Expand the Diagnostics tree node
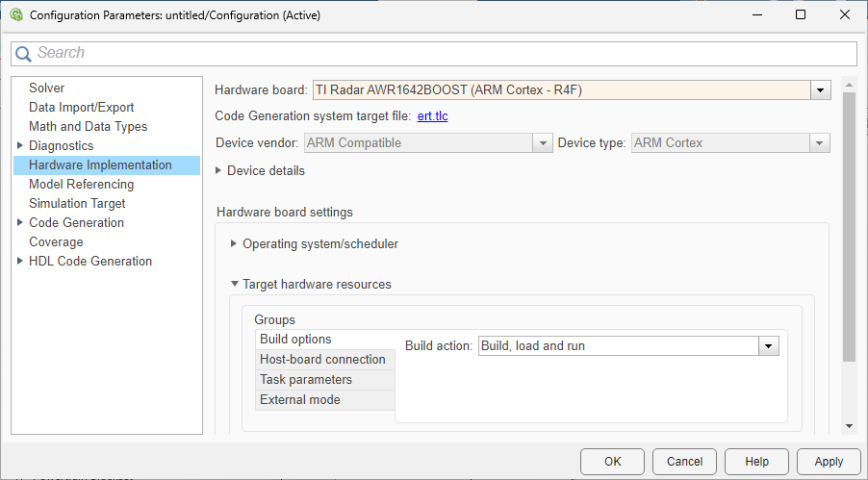 (20, 146)
